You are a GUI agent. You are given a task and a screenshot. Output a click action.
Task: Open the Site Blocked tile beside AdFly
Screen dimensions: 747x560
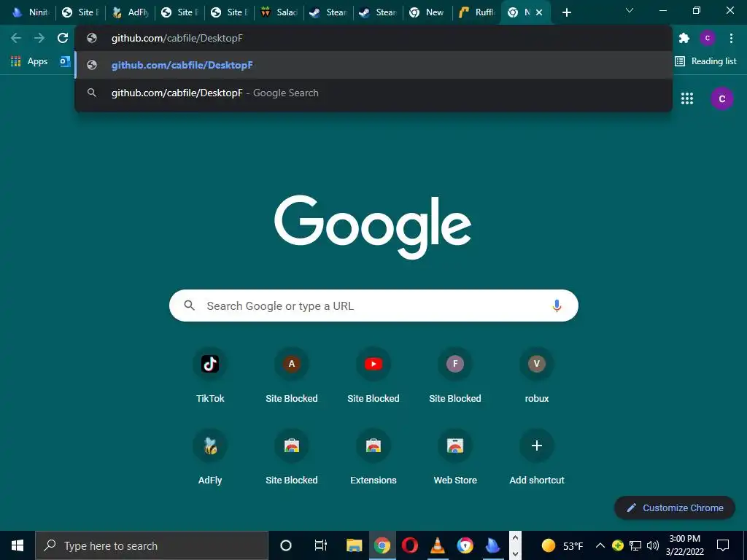[292, 458]
